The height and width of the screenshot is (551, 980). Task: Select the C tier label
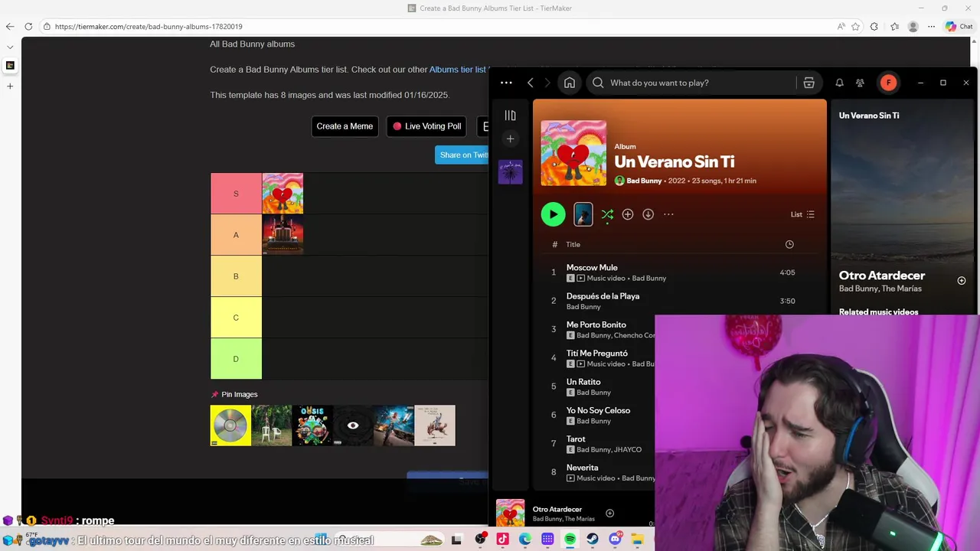[x=236, y=318]
